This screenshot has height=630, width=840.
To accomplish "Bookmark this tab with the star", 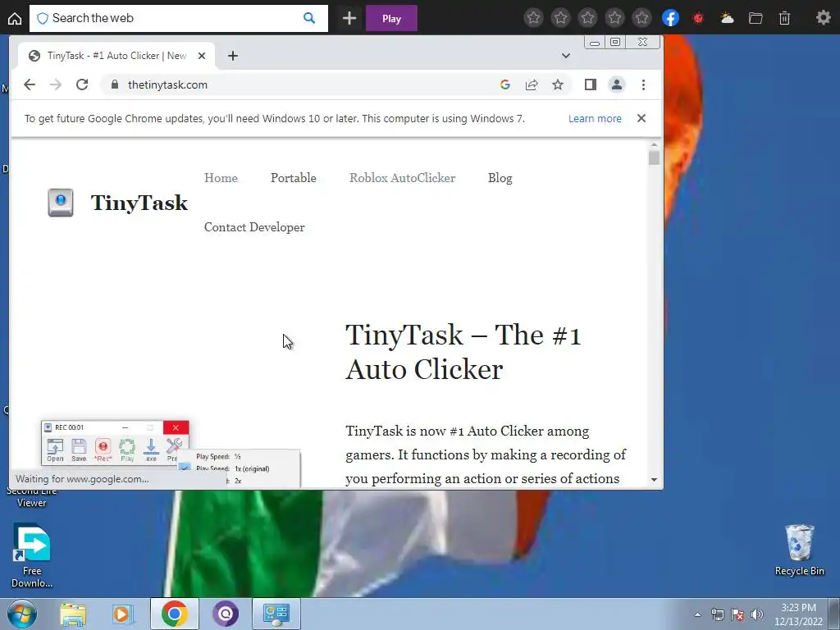I will [558, 84].
